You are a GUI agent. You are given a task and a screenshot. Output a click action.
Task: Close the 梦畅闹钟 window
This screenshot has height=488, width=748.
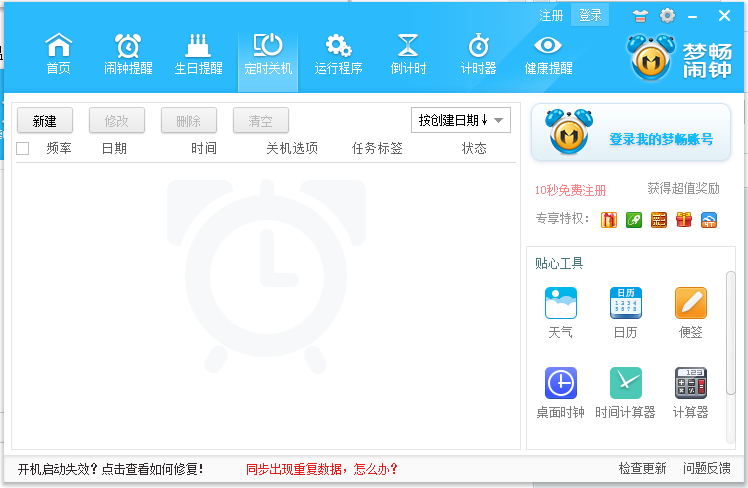click(x=724, y=16)
